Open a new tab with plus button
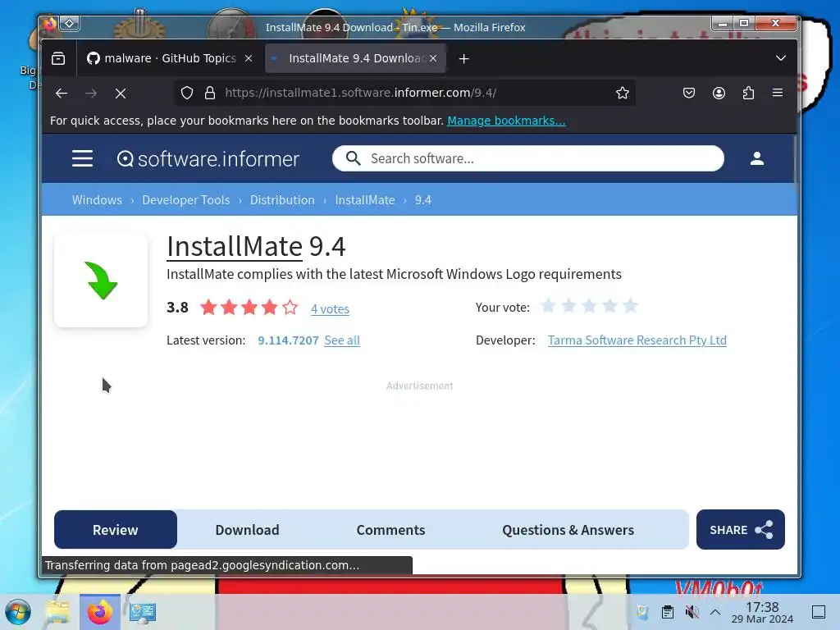The width and height of the screenshot is (840, 630). pyautogui.click(x=464, y=58)
